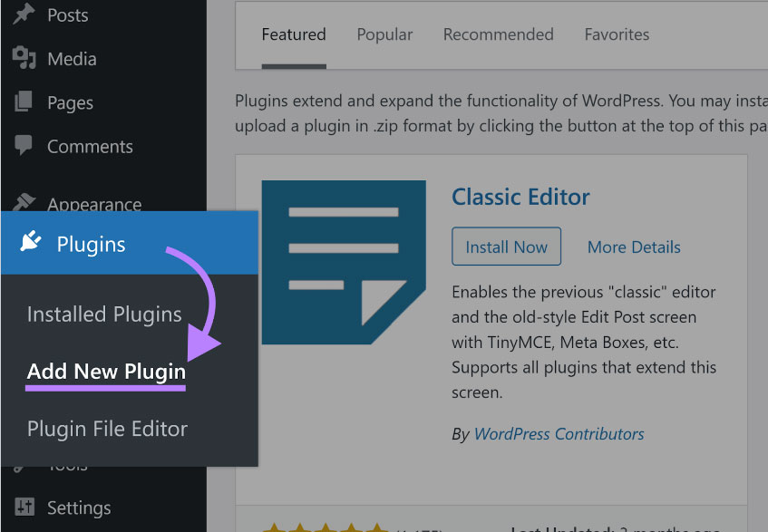Open Installed Plugins submenu item
The image size is (768, 532).
click(x=104, y=314)
